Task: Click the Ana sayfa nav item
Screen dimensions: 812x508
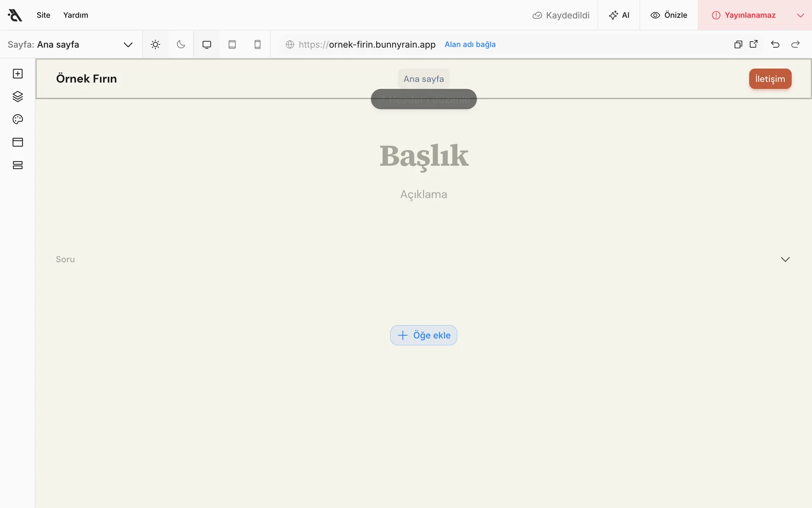Action: point(424,79)
